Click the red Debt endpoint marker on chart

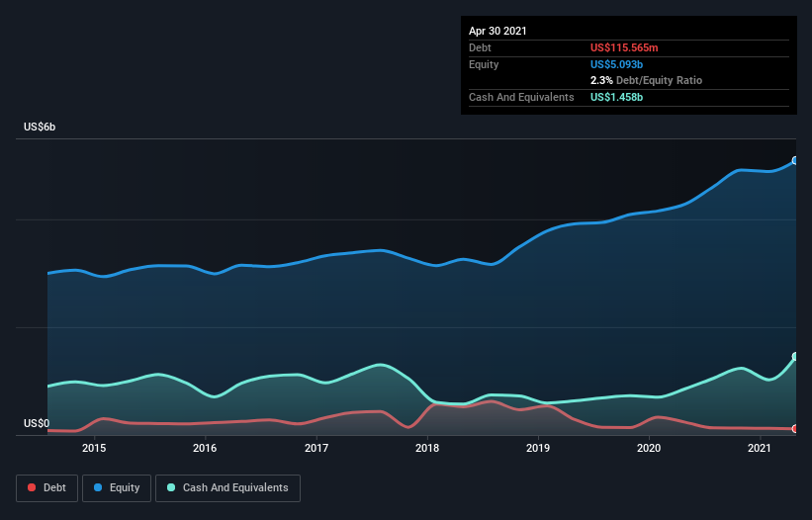point(795,428)
